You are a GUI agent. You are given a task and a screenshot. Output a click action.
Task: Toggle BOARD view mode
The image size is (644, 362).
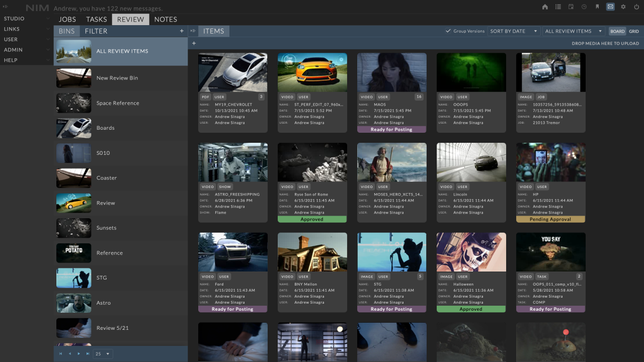[x=617, y=31]
